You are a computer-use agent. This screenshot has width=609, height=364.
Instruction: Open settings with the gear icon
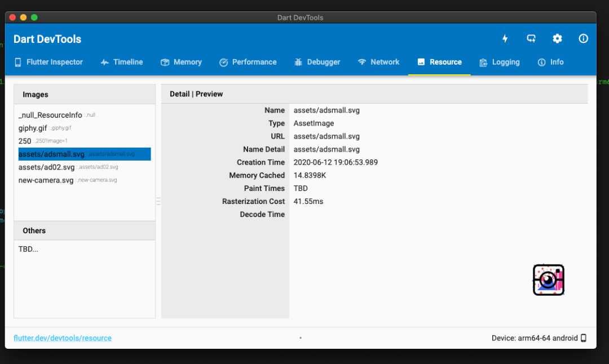point(557,38)
